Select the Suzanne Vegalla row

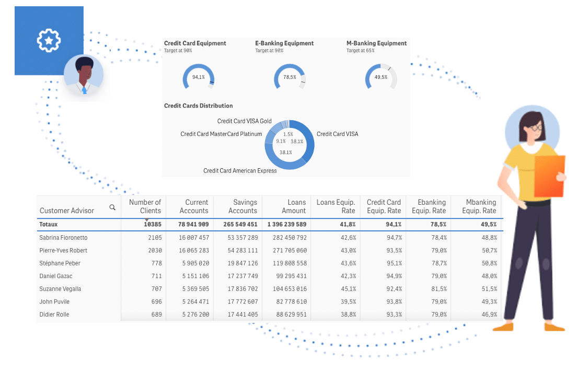click(60, 289)
